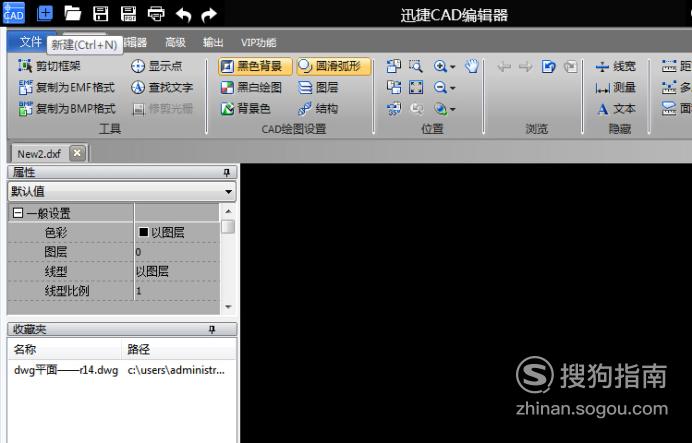Click the 色彩 color swatch value
692x443 pixels.
144,232
